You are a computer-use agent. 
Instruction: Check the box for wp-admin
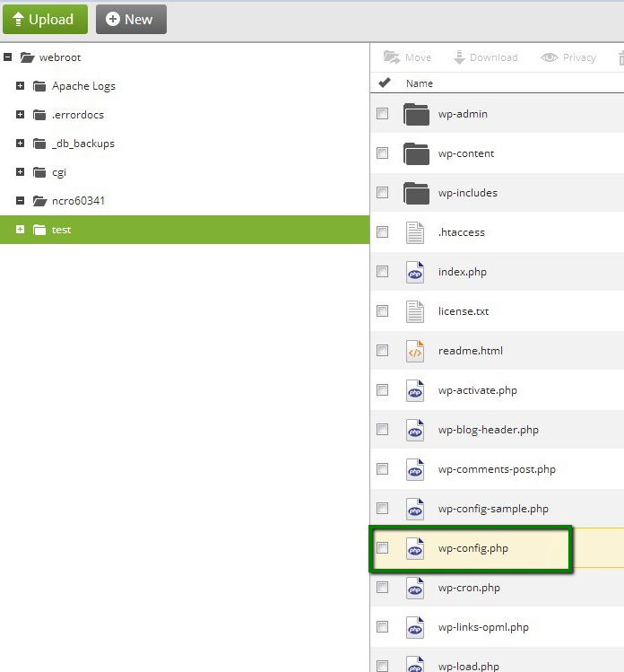point(383,114)
